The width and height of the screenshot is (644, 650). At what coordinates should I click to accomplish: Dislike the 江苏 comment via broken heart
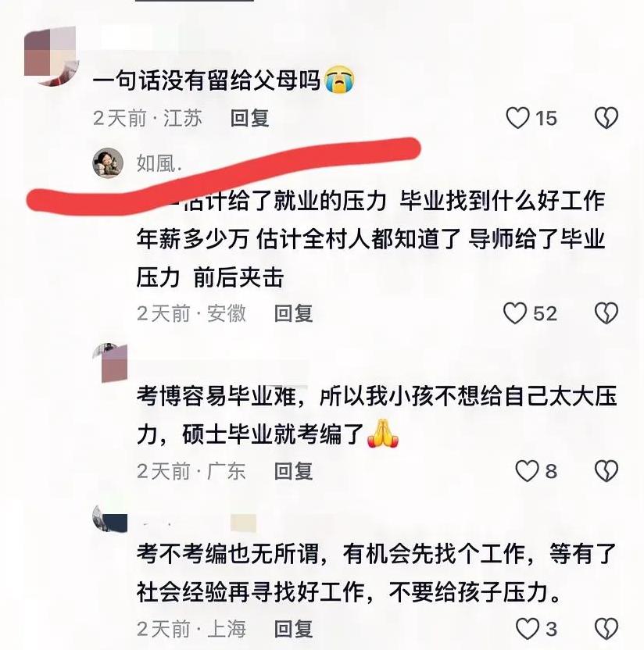(606, 118)
